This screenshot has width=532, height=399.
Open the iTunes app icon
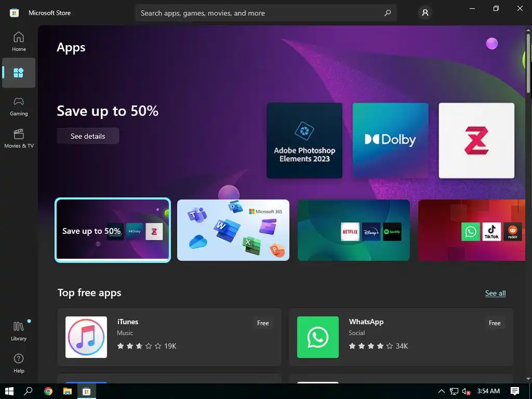[86, 337]
